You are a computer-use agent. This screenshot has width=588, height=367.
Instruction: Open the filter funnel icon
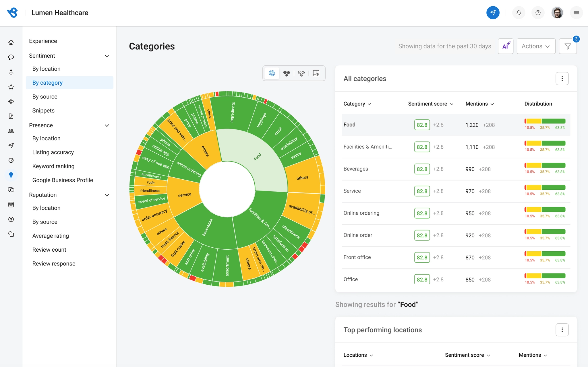568,46
